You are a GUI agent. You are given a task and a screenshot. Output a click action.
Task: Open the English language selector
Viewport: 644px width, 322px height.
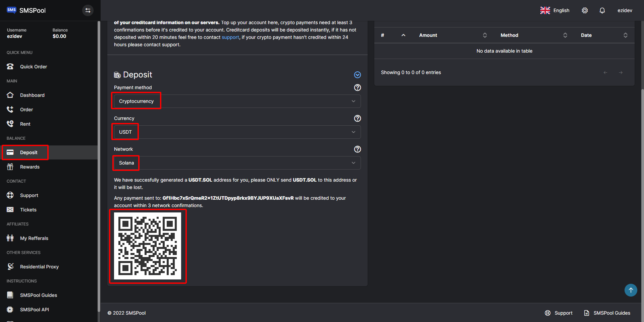(561, 10)
